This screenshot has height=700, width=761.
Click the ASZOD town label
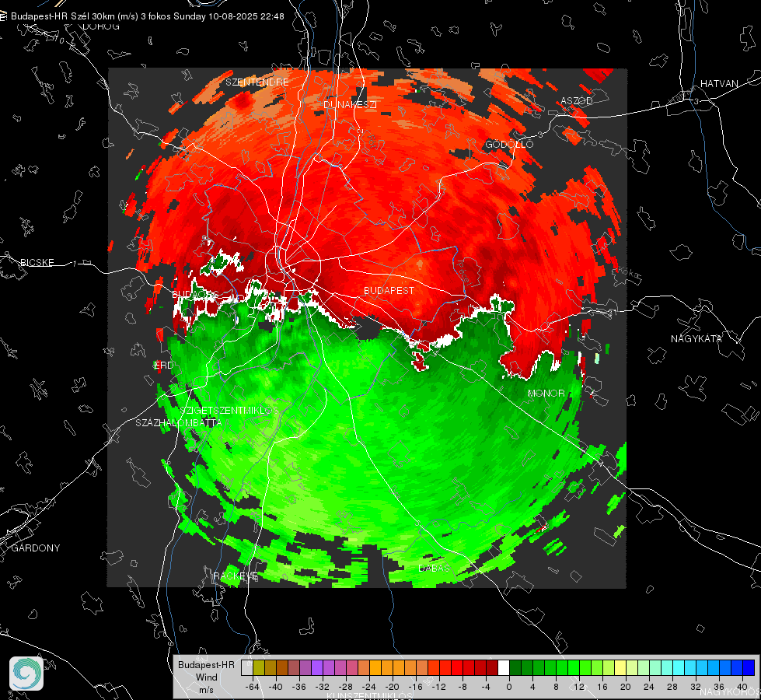(577, 100)
